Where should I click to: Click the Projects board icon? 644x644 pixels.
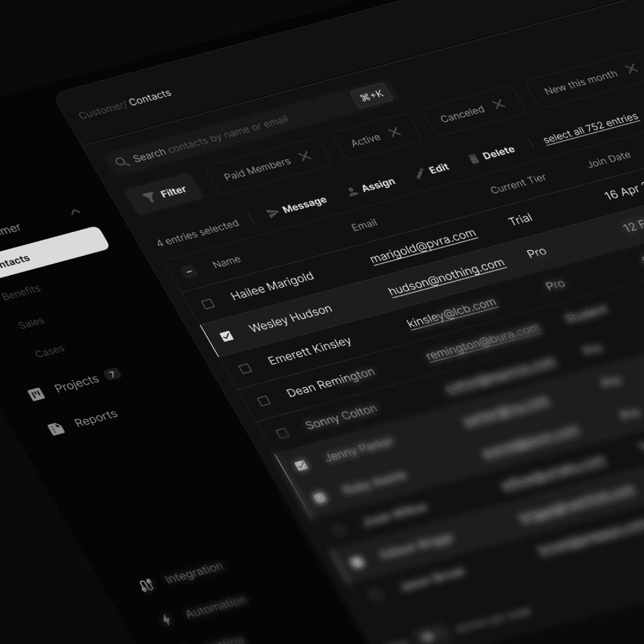tap(36, 394)
